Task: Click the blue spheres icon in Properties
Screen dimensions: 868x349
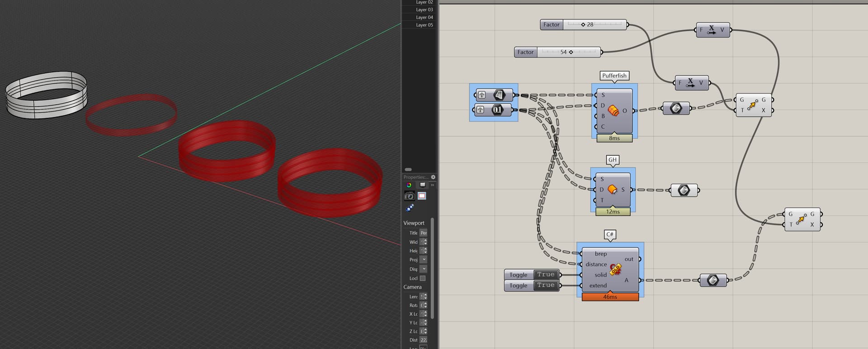Action: 410,208
